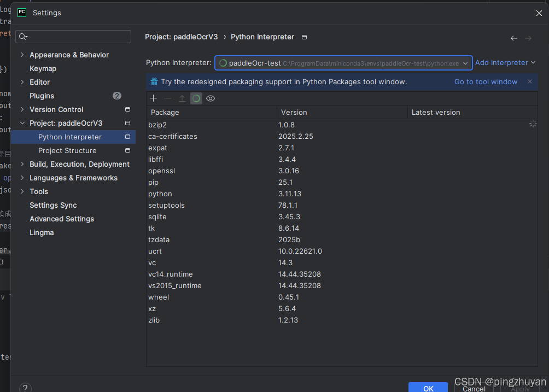The height and width of the screenshot is (392, 549).
Task: Click project-level icon on Version Control row
Action: coord(128,109)
